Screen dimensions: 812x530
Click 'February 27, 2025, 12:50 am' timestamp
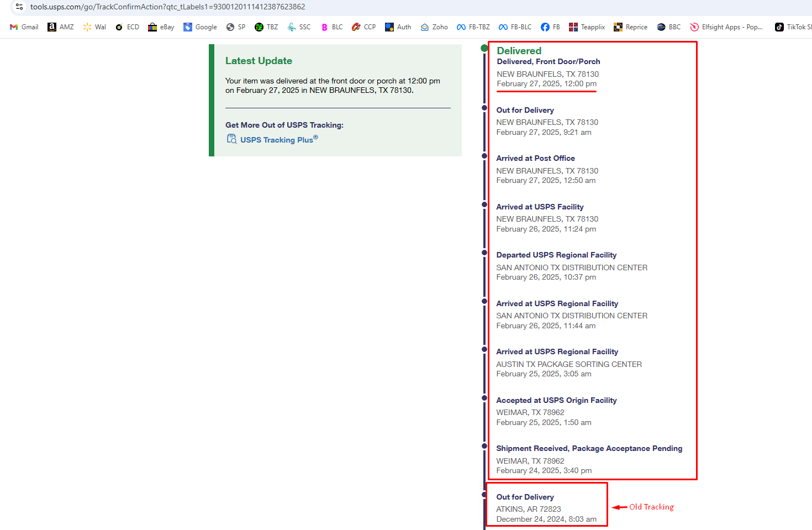(546, 180)
